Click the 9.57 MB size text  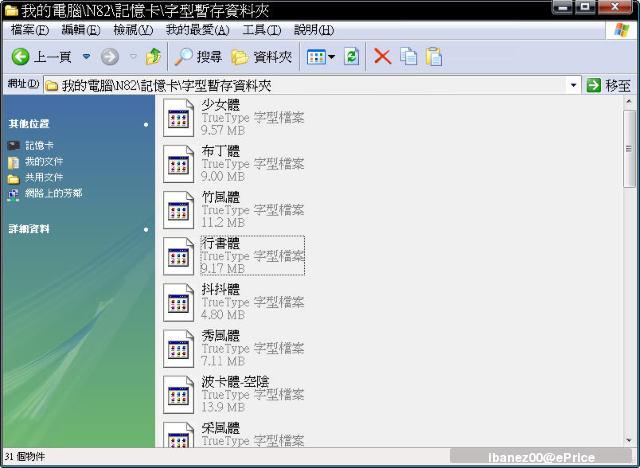coord(223,131)
